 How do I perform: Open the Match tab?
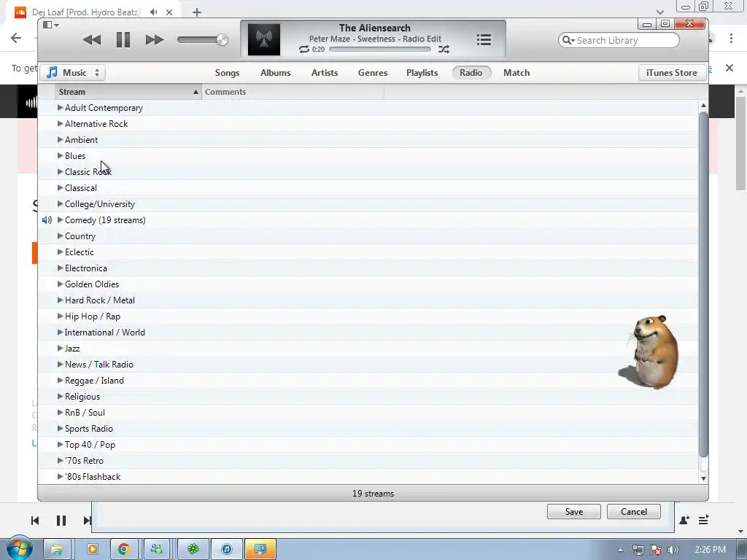[x=516, y=73]
